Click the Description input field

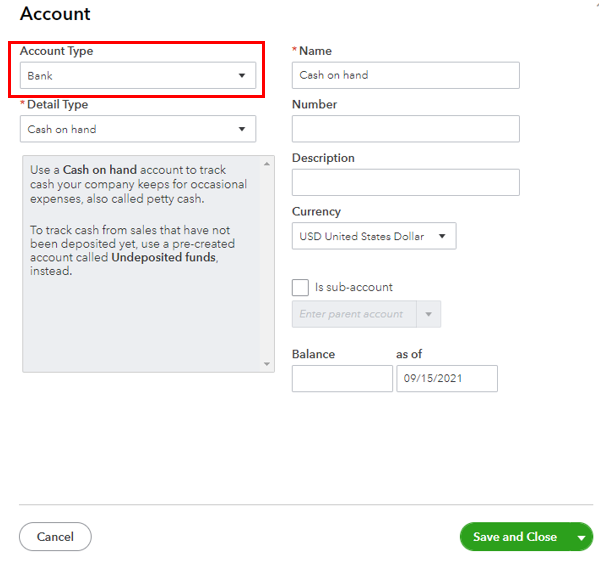(406, 182)
